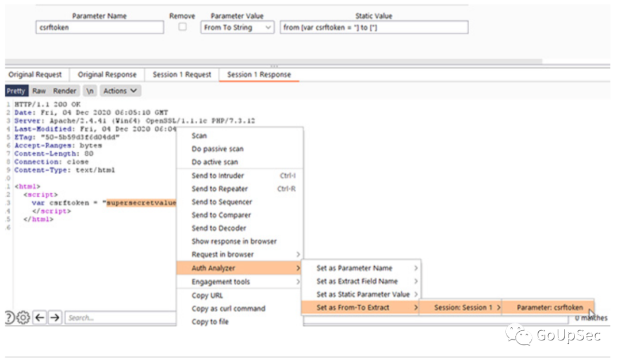Choose Set as From-To Extract
Screen dimensions: 621x364
coord(361,308)
